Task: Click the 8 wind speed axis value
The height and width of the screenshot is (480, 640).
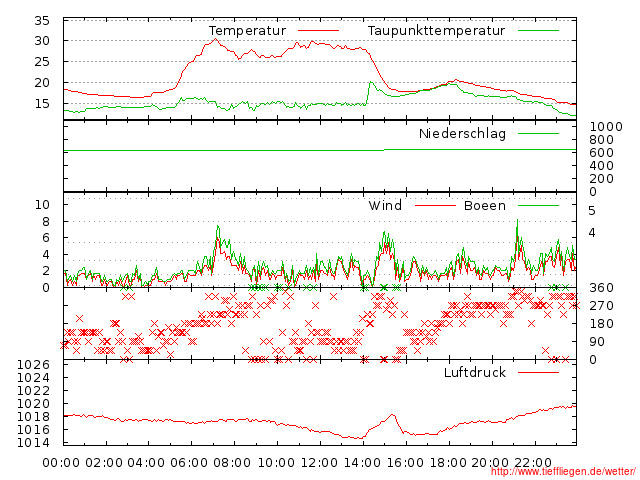Action: (46, 222)
